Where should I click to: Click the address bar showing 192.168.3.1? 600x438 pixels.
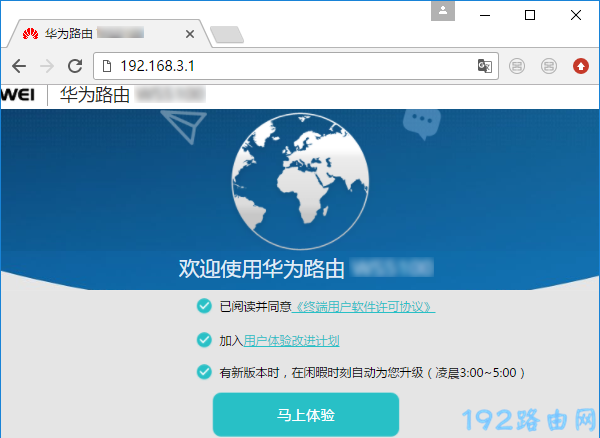tap(290, 66)
